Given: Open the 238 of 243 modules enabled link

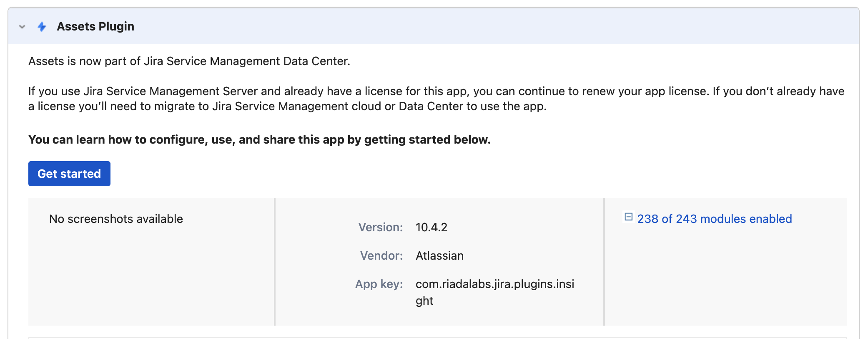Looking at the screenshot, I should click(x=714, y=219).
